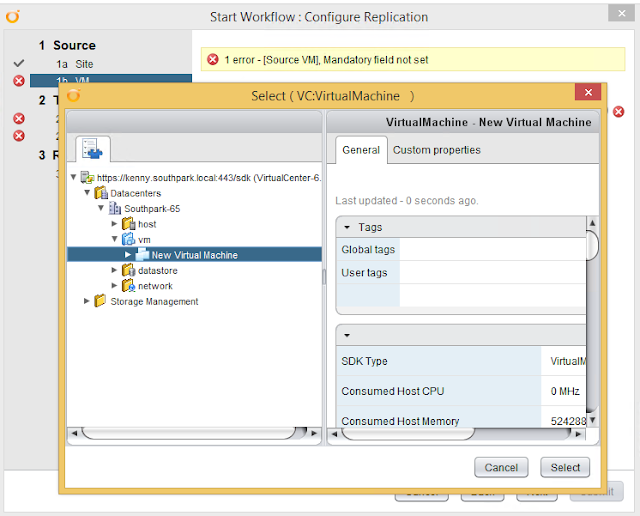Close the Start Workflow window
The height and width of the screenshot is (516, 640).
tap(621, 13)
